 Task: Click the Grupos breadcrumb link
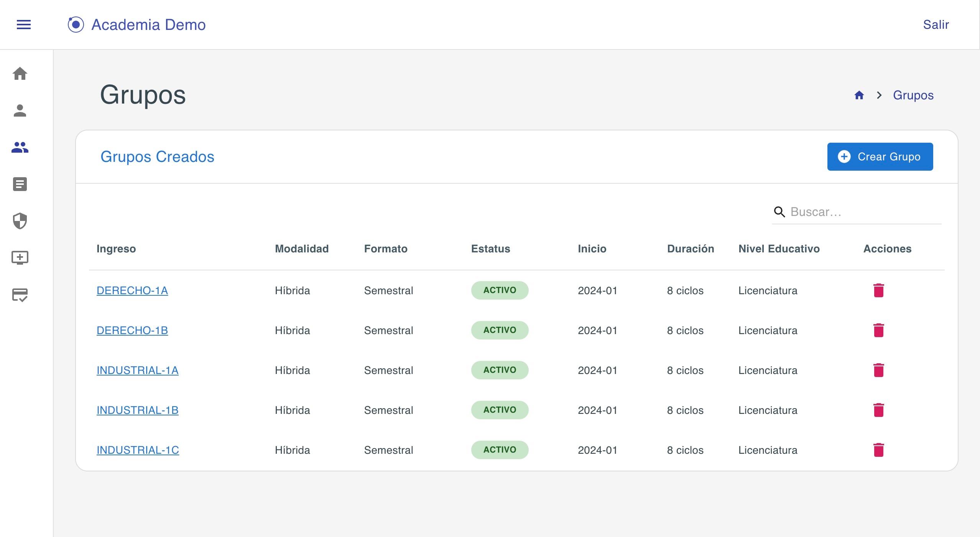913,95
